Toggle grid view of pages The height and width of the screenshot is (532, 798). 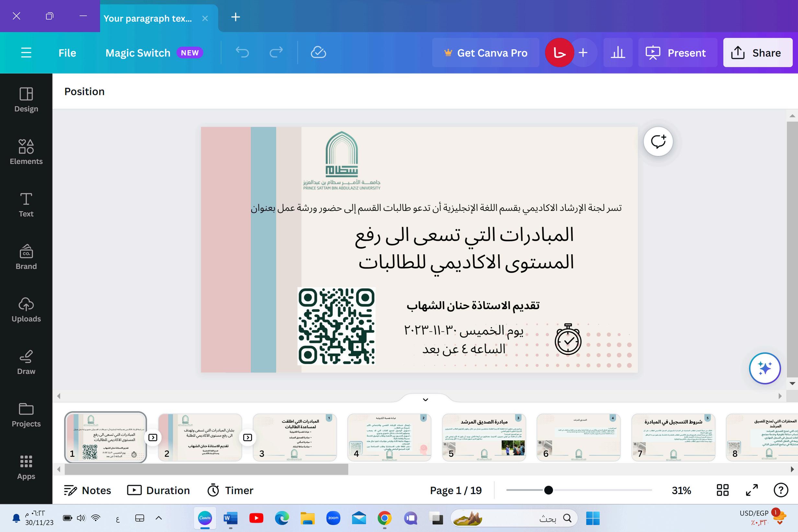722,490
